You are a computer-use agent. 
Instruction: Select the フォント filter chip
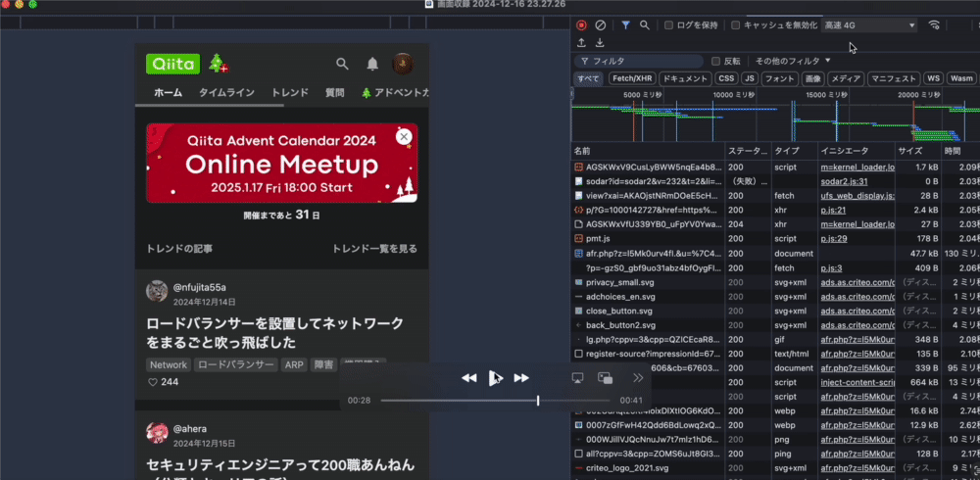click(x=779, y=78)
